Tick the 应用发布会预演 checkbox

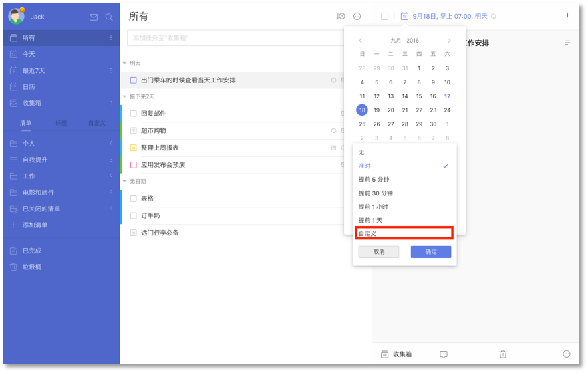click(134, 165)
